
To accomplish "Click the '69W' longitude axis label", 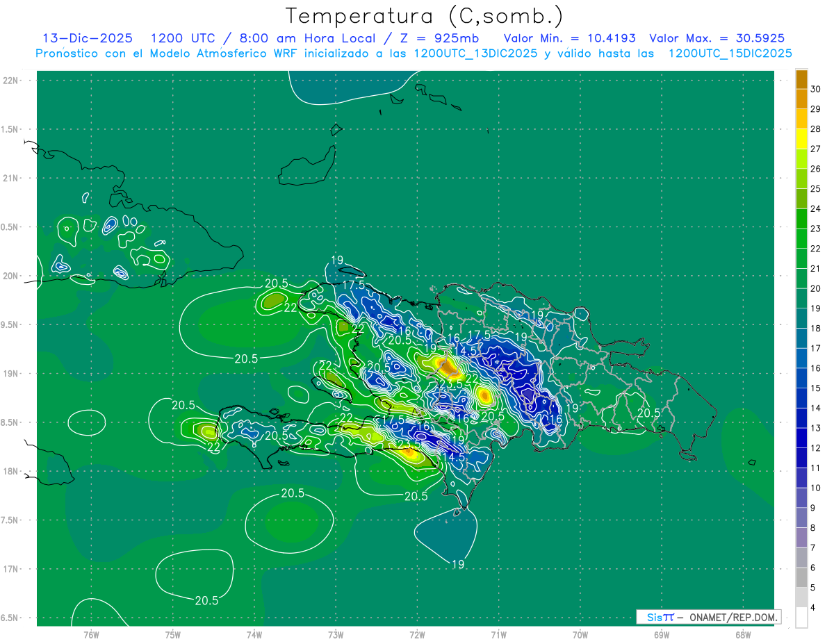I will (x=662, y=635).
